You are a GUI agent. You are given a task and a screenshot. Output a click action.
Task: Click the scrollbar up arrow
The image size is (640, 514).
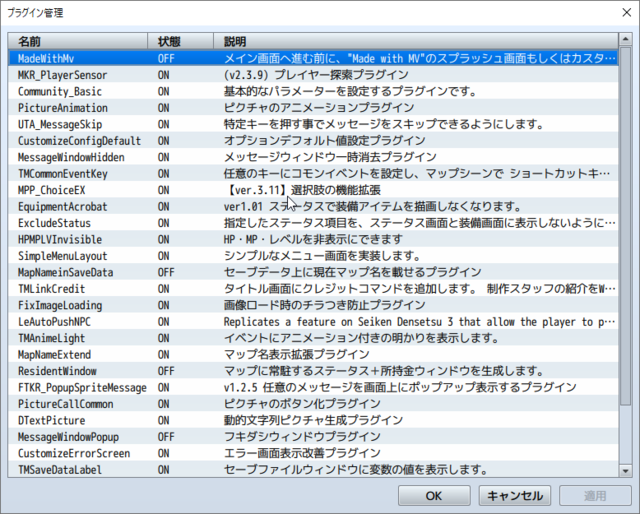625,39
